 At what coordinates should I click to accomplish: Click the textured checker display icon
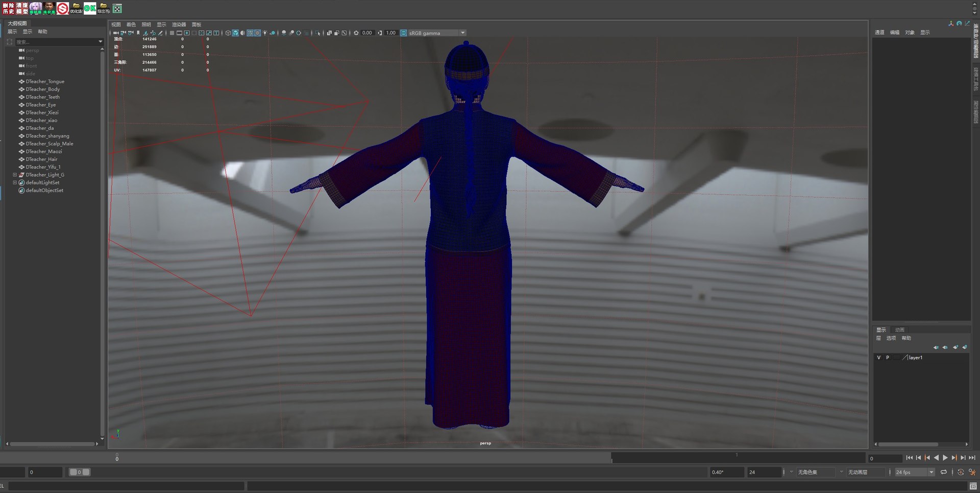pyautogui.click(x=257, y=33)
